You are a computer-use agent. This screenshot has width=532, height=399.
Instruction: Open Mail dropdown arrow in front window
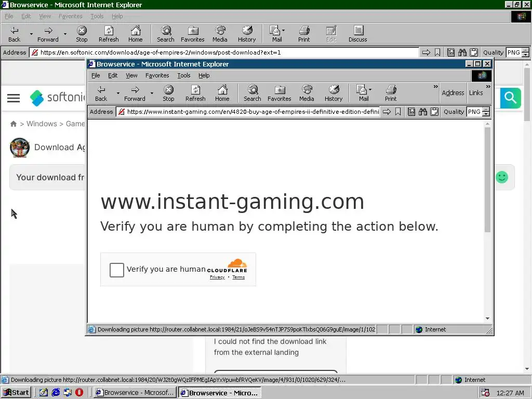click(370, 89)
